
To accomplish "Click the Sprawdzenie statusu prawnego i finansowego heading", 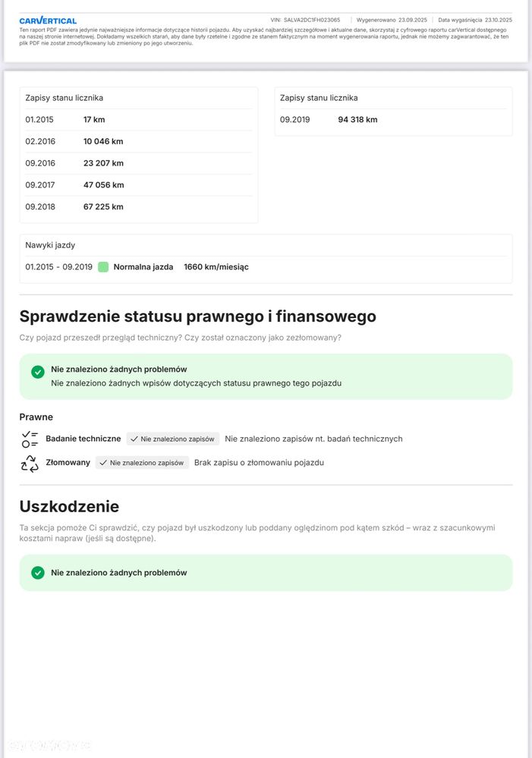I will 197,316.
